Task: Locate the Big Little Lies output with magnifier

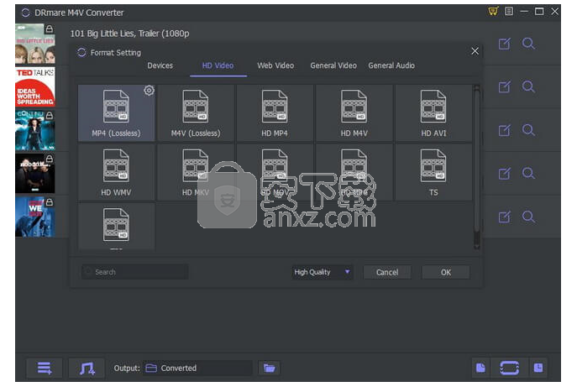Action: coord(528,44)
